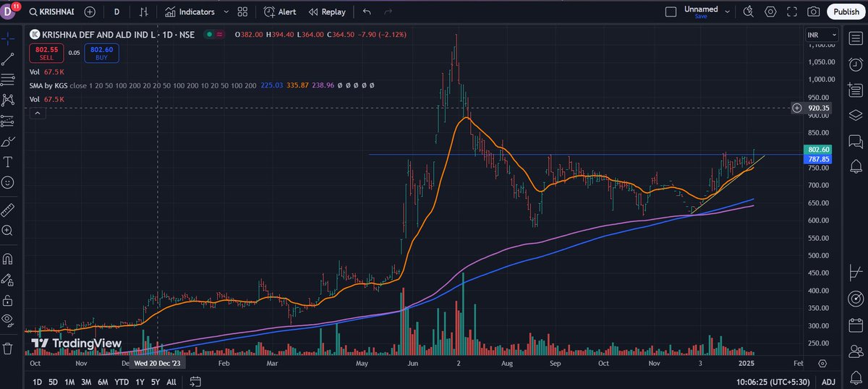Select the 1Y date range tab
The width and height of the screenshot is (868, 389).
pos(140,382)
